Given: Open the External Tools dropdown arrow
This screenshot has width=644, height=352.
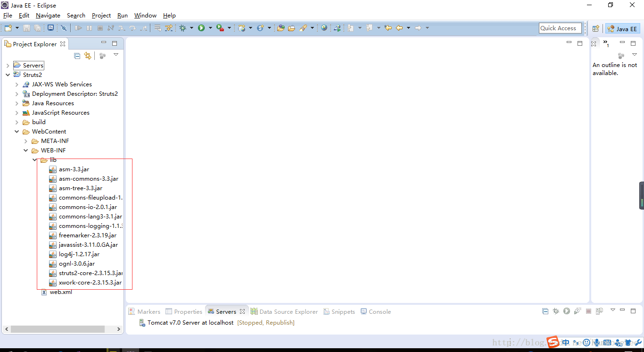Looking at the screenshot, I should click(229, 28).
